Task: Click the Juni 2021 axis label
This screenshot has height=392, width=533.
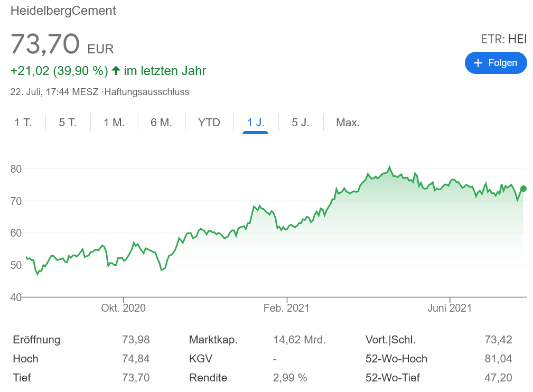Action: (450, 308)
